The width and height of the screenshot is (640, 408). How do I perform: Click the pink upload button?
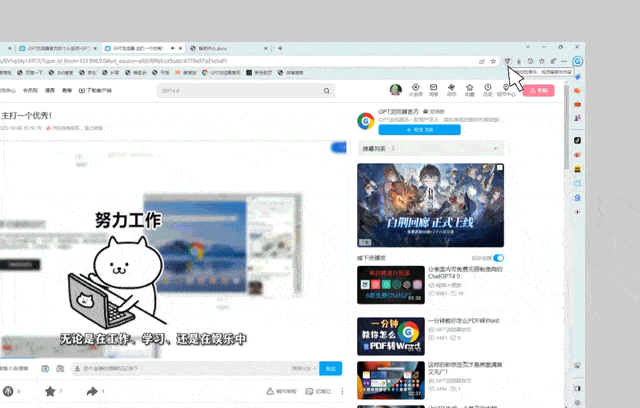540,90
